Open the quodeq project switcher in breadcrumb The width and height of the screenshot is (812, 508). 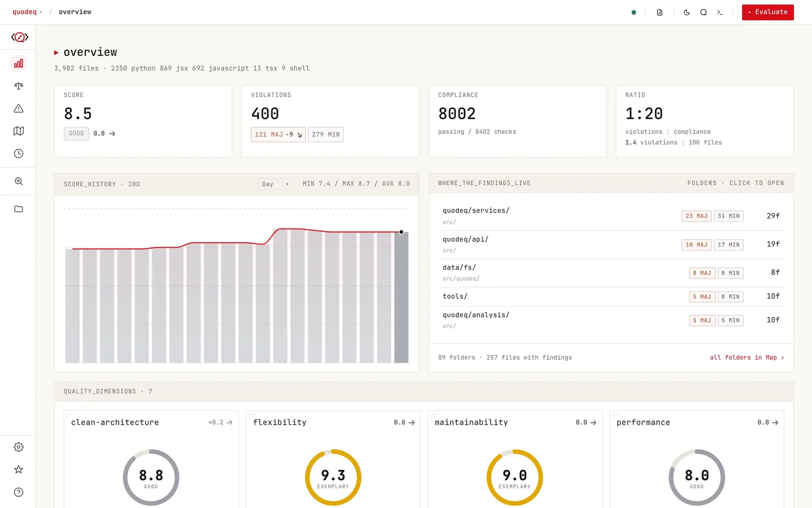[27, 12]
